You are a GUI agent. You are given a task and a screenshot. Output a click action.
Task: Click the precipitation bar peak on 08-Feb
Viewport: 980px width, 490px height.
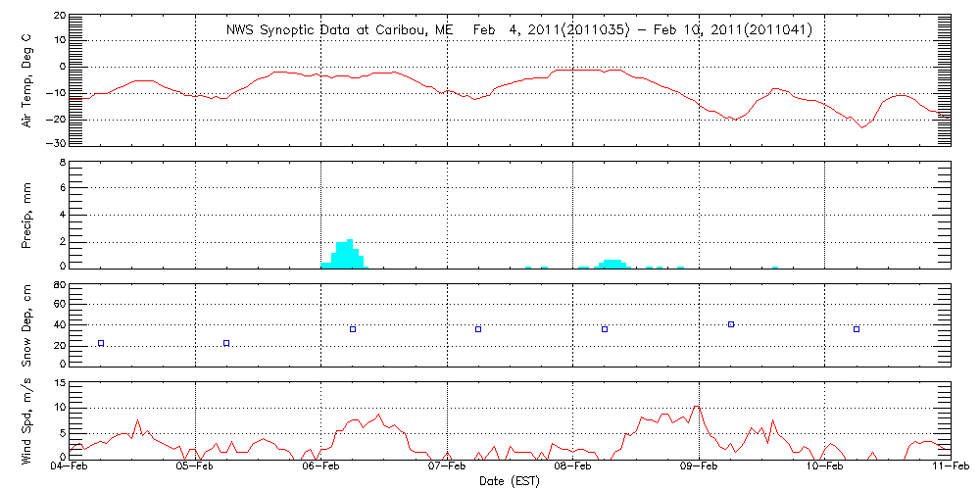[x=612, y=263]
